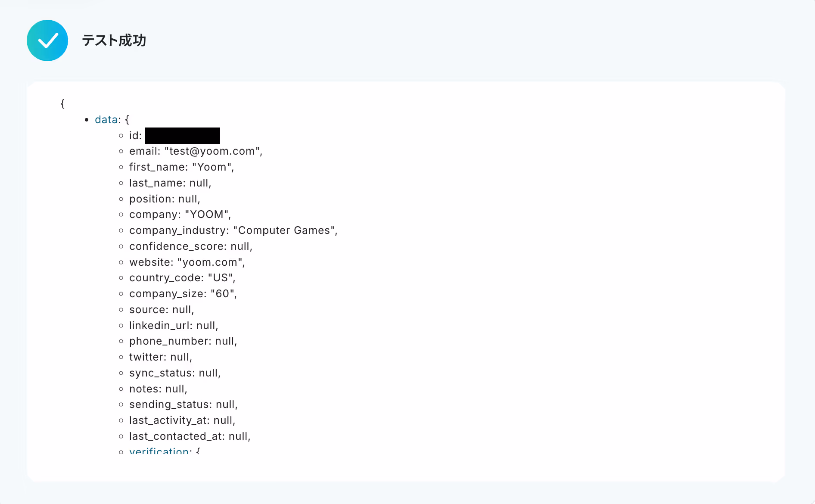Select the phone_number null line

(183, 341)
